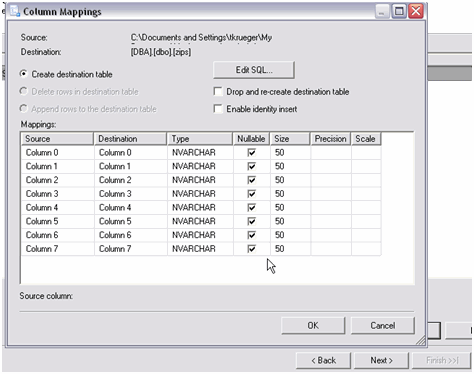The image size is (474, 374).
Task: Maximize the Column Mappings dialog
Action: pos(399,11)
